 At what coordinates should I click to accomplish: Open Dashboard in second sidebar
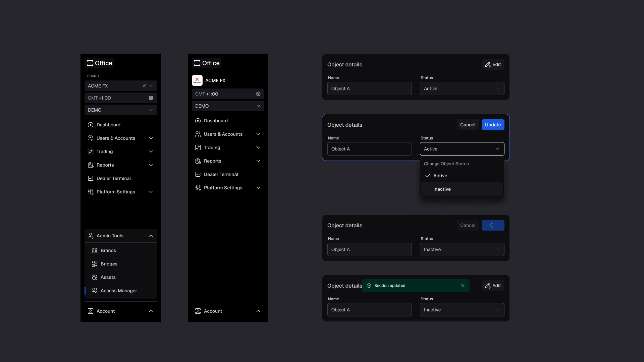click(228, 121)
